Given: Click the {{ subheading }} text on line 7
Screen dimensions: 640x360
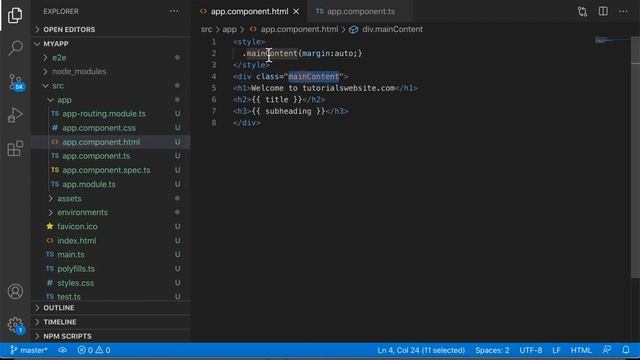Looking at the screenshot, I should tap(289, 111).
